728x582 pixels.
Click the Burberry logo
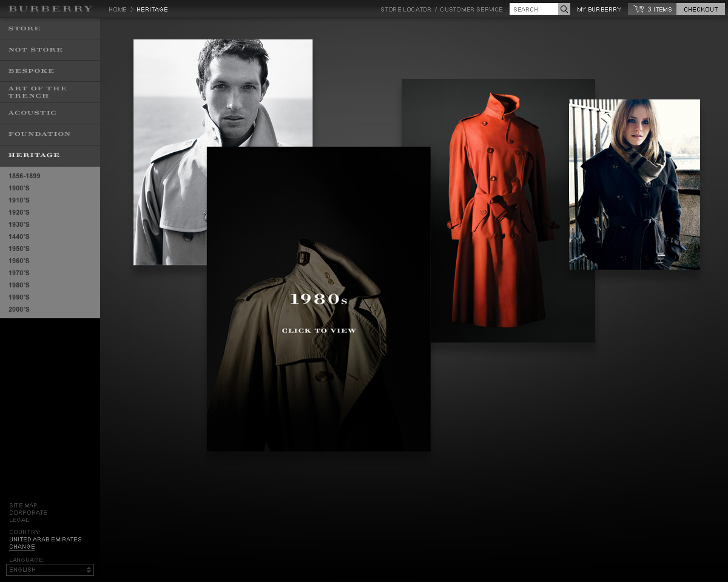pos(50,9)
